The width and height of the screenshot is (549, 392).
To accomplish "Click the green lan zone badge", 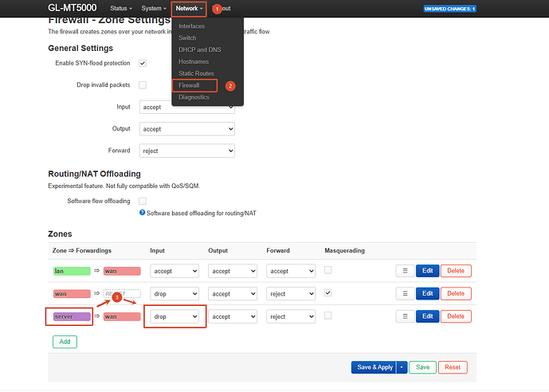I will tap(72, 271).
